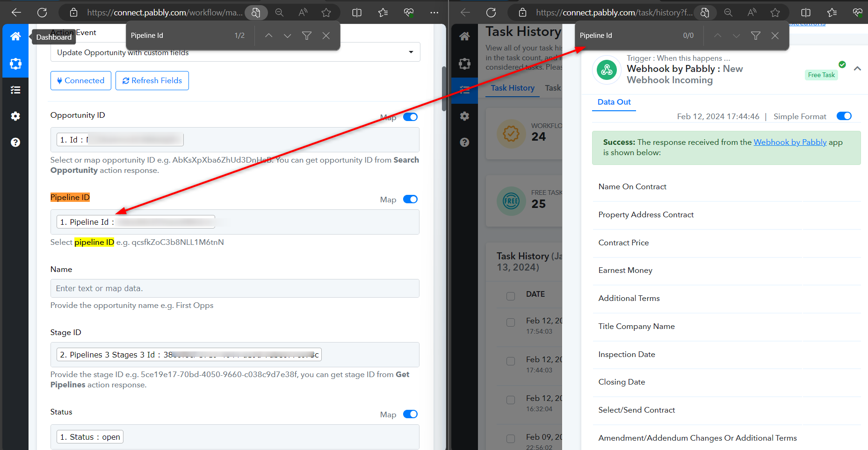The width and height of the screenshot is (868, 450).
Task: Check the Feb 12 17:54:03 task checkbox
Action: (511, 322)
